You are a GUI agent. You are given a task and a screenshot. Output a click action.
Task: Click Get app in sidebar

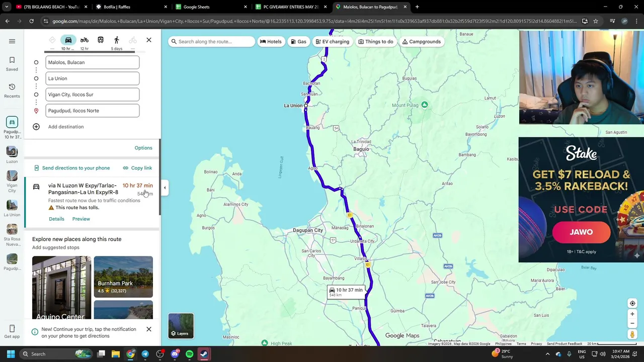click(x=12, y=332)
